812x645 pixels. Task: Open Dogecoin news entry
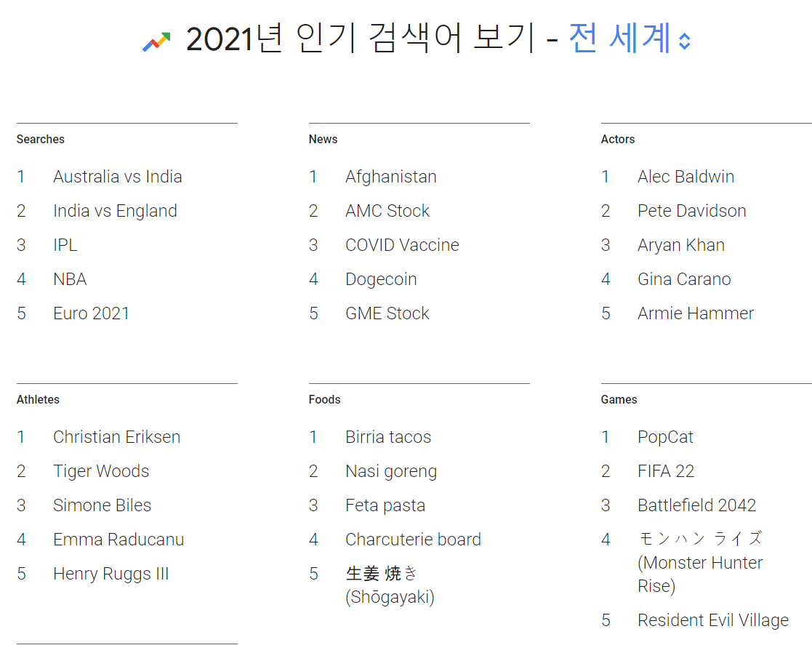(x=381, y=279)
